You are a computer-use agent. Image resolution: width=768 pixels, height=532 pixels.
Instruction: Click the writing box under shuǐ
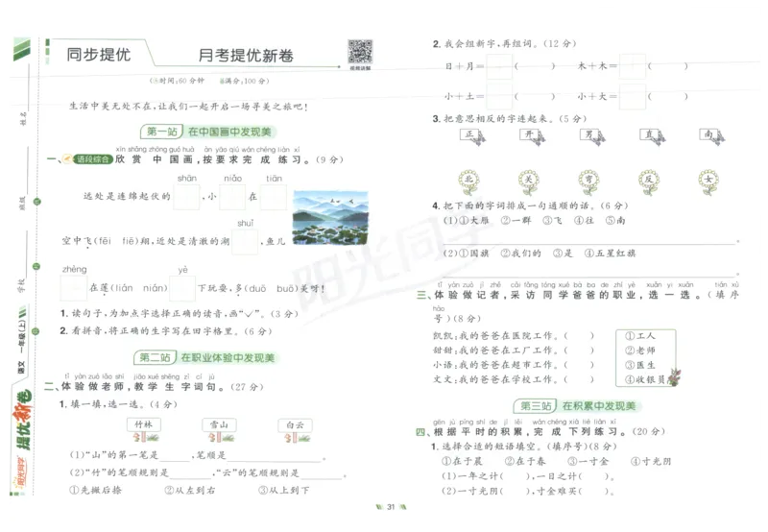(245, 242)
